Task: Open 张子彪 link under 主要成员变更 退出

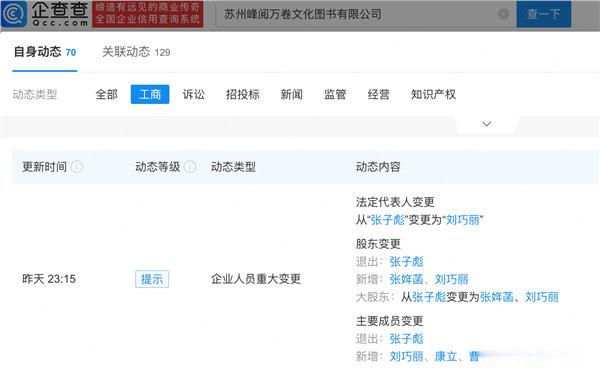Action: [x=406, y=339]
